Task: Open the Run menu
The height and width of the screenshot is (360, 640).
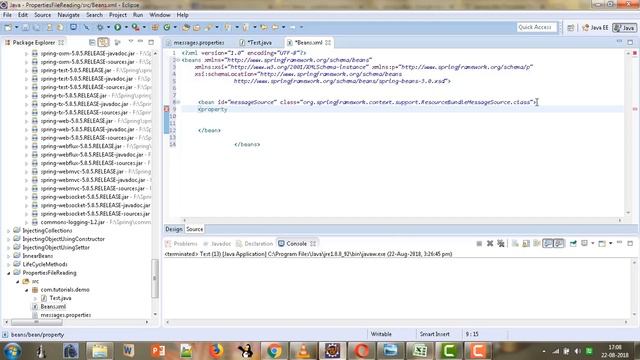Action: point(138,15)
